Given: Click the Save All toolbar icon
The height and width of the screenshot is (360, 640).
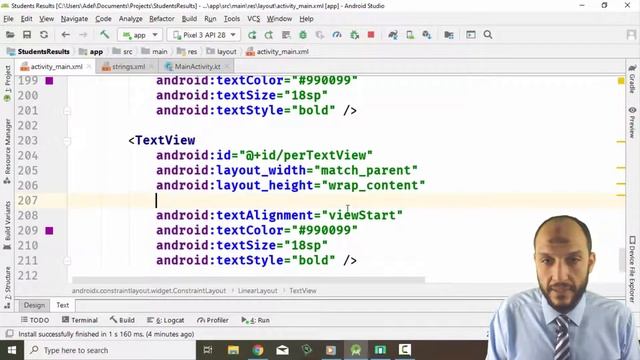Looking at the screenshot, I should 27,35.
